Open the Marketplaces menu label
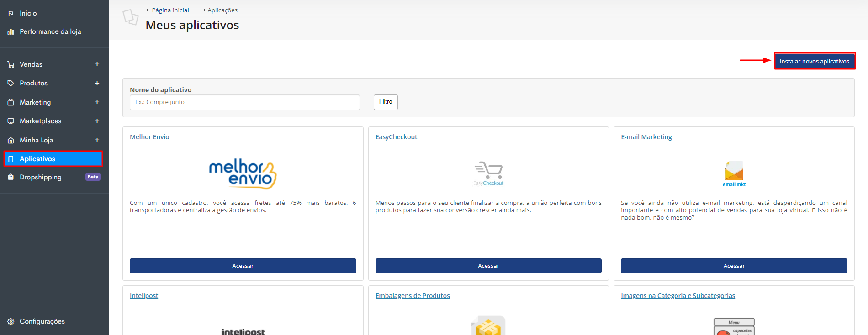 click(x=40, y=121)
